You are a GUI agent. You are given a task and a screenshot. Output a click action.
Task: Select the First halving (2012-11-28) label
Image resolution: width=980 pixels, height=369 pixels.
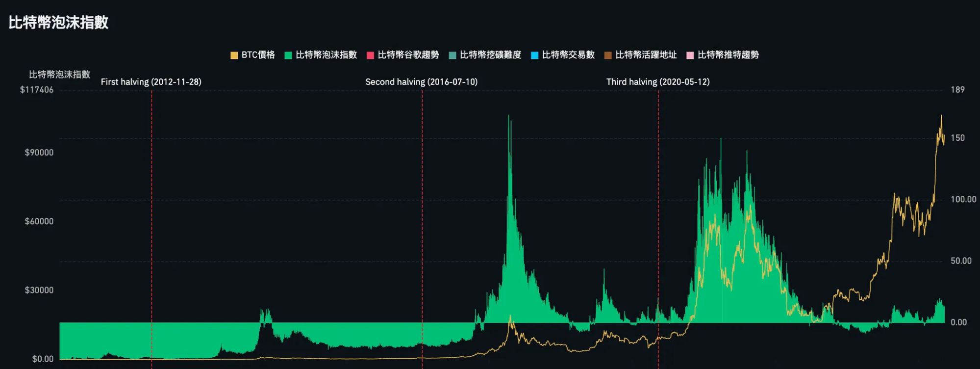click(x=151, y=82)
